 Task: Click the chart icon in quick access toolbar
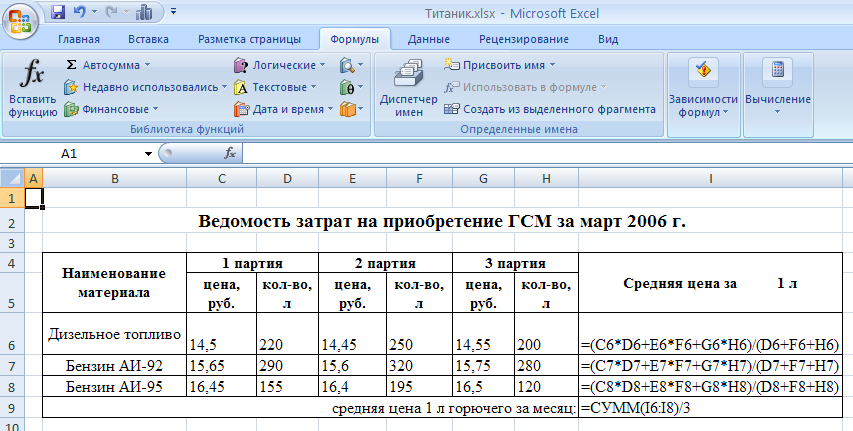(x=144, y=12)
